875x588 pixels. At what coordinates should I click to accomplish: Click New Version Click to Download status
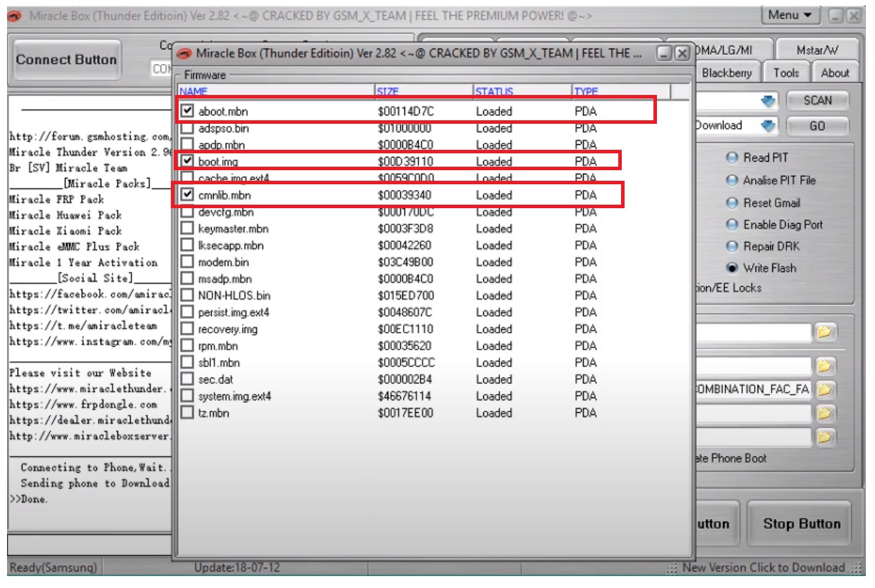click(x=763, y=568)
